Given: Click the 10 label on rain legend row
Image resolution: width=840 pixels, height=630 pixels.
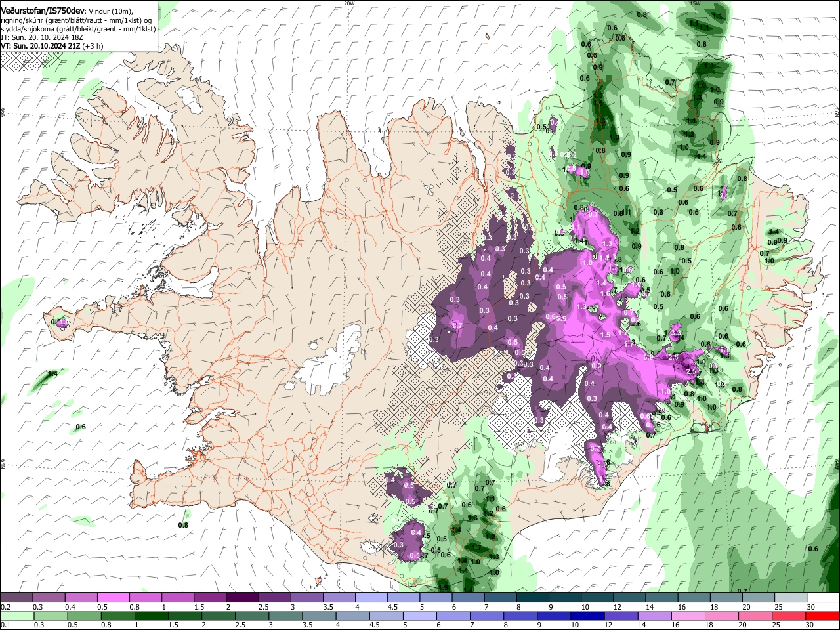Looking at the screenshot, I should (575, 625).
